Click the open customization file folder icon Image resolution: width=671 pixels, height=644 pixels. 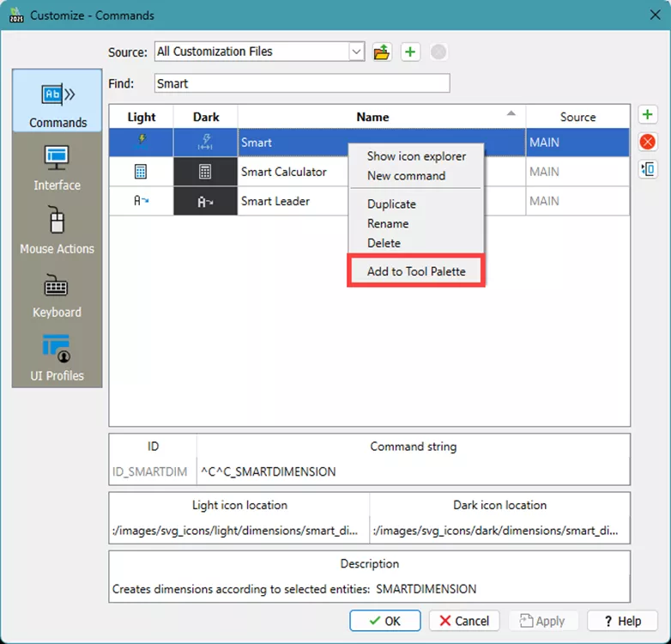[x=382, y=52]
